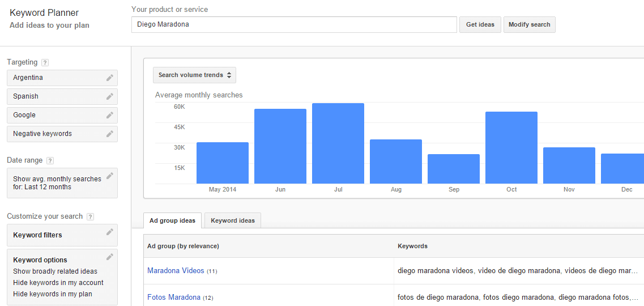The width and height of the screenshot is (644, 306).
Task: Click Add ideas to your plan subtitle
Action: coord(49,25)
